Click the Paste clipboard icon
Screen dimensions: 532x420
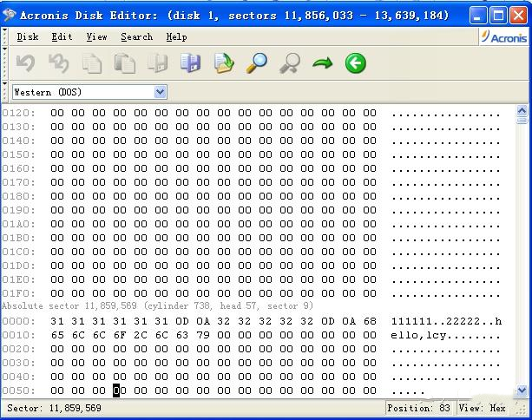point(125,63)
